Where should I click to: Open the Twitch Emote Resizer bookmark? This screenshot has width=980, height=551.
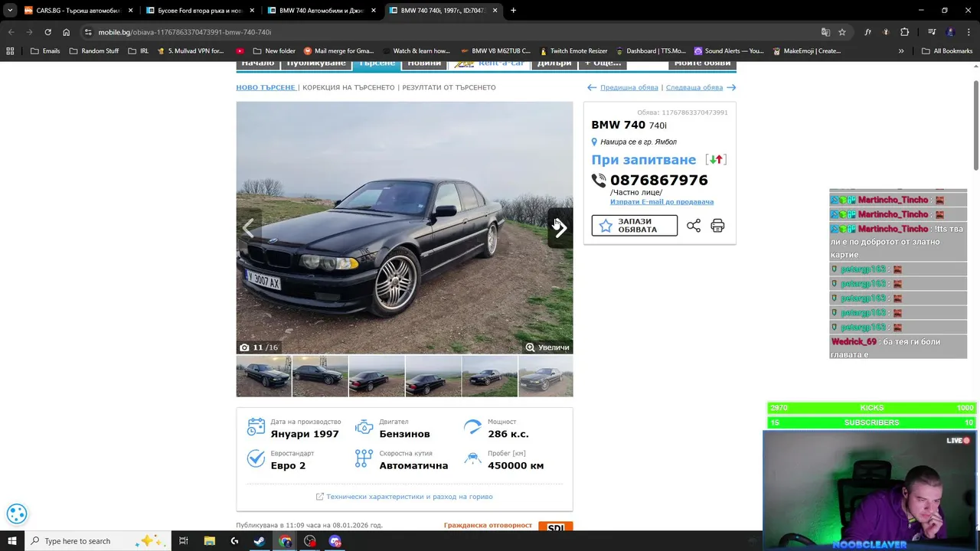coord(573,51)
